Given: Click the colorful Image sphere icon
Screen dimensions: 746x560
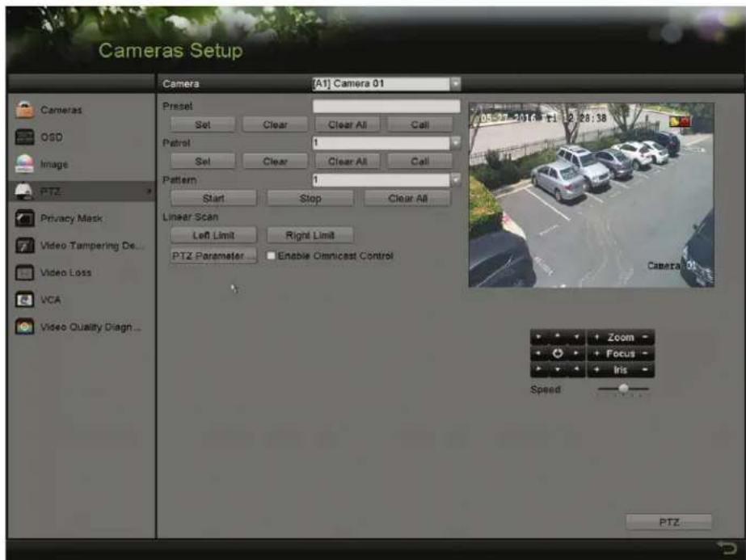Looking at the screenshot, I should 25,164.
